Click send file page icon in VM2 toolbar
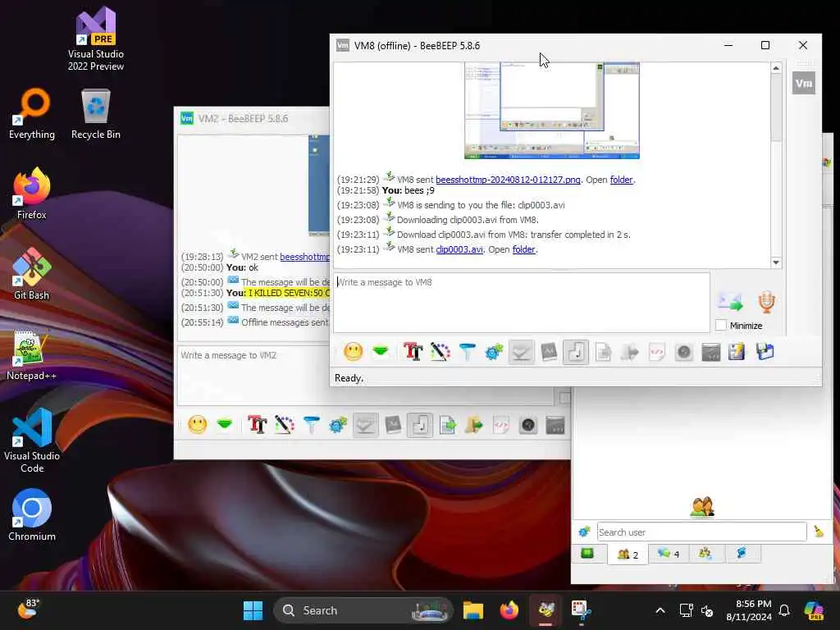840x630 pixels. tap(447, 426)
